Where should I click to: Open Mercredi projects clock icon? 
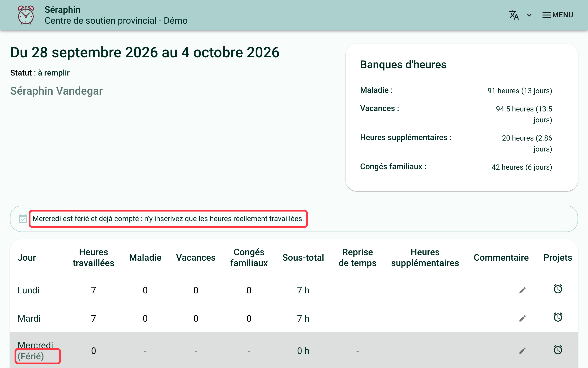click(x=558, y=350)
